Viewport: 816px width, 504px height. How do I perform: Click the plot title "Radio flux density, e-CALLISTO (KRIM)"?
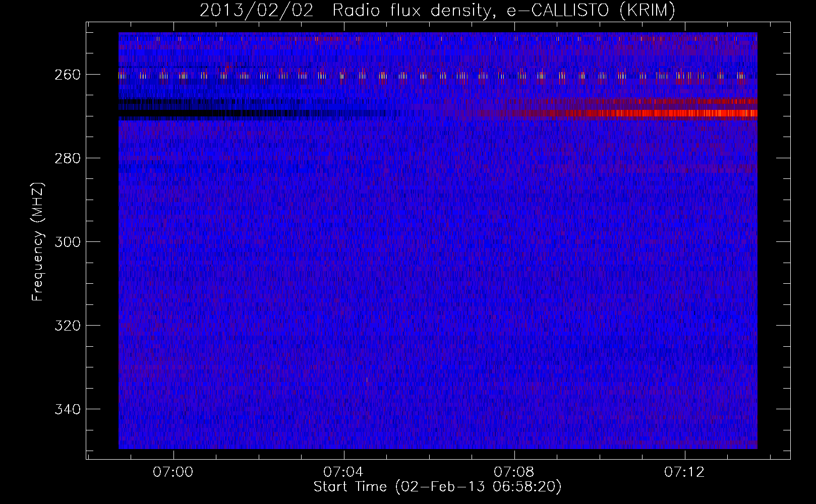(x=503, y=10)
